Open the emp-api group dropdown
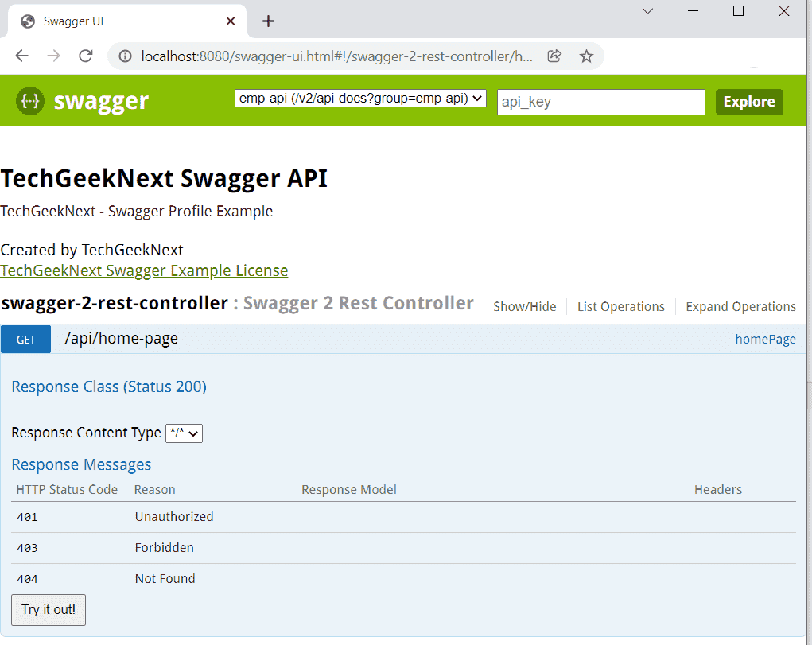Image resolution: width=812 pixels, height=645 pixels. pyautogui.click(x=360, y=99)
